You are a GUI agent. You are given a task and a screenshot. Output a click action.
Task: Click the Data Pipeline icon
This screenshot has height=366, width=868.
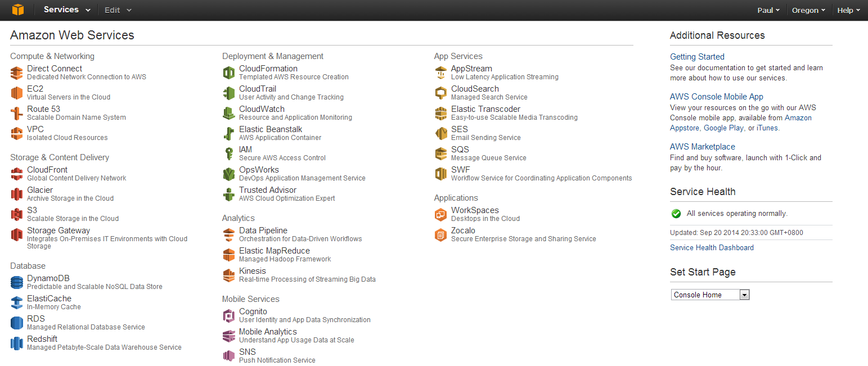[229, 235]
